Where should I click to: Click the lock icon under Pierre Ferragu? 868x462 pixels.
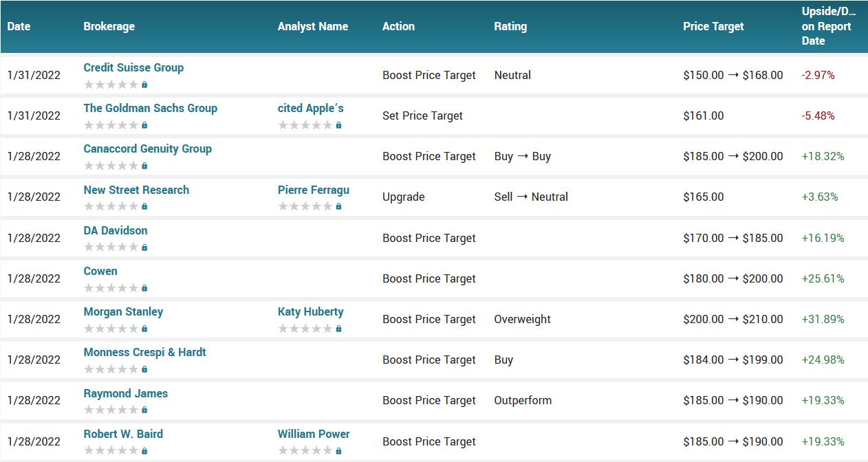pyautogui.click(x=338, y=207)
